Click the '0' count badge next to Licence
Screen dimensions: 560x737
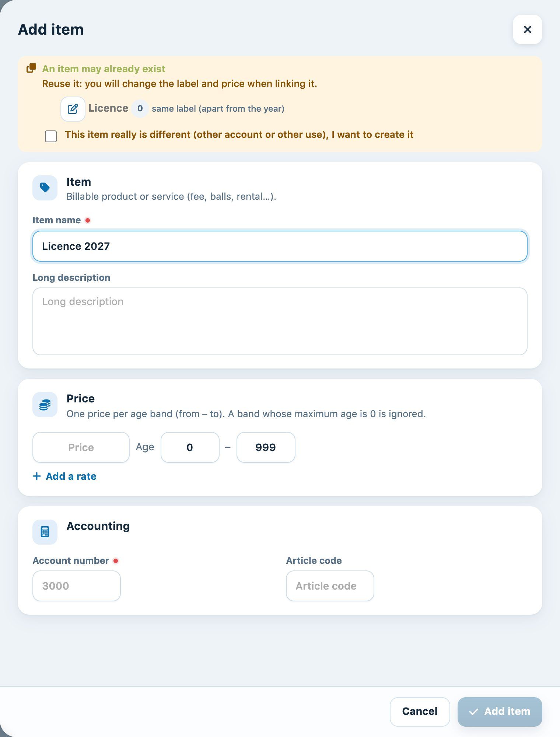point(140,108)
